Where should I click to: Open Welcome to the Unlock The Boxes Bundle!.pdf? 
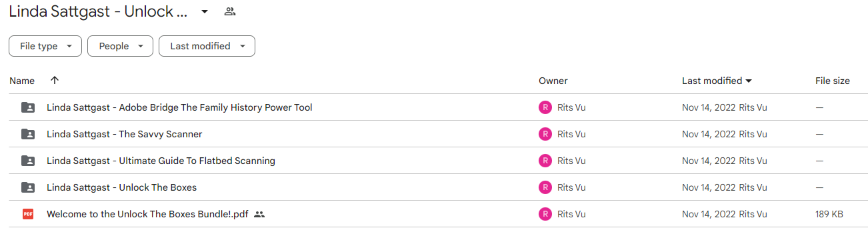pos(147,214)
